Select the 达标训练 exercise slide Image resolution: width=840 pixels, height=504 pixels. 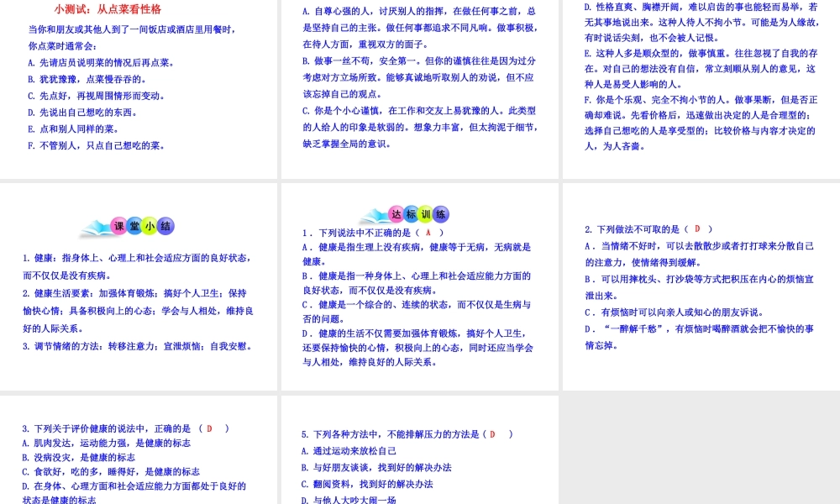(x=419, y=286)
